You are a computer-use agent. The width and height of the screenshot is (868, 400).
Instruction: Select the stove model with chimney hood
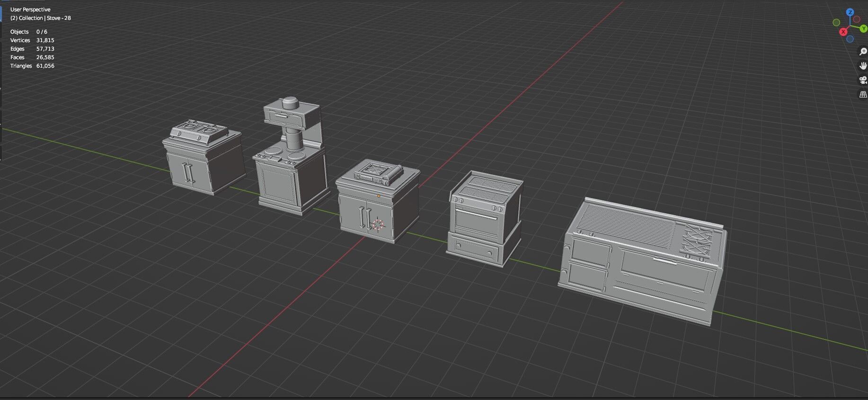point(292,156)
